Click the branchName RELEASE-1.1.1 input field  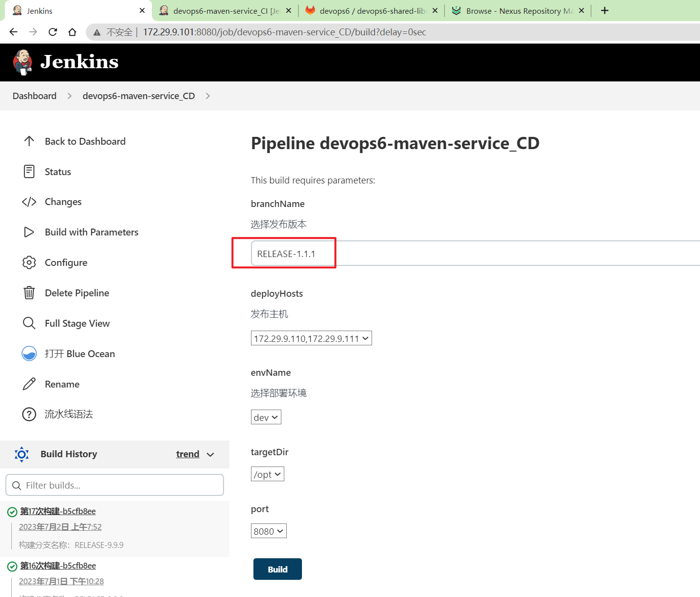pos(475,254)
